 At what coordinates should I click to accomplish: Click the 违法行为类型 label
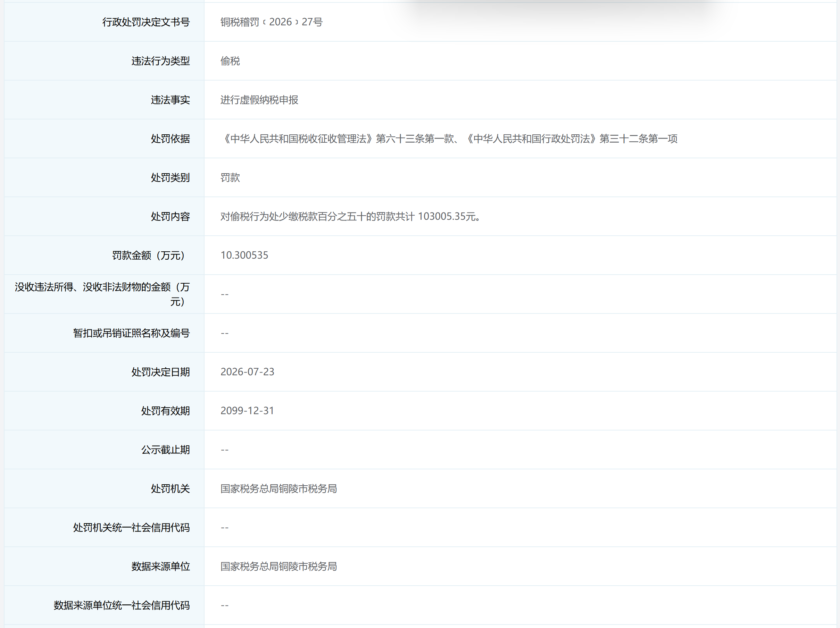[160, 61]
